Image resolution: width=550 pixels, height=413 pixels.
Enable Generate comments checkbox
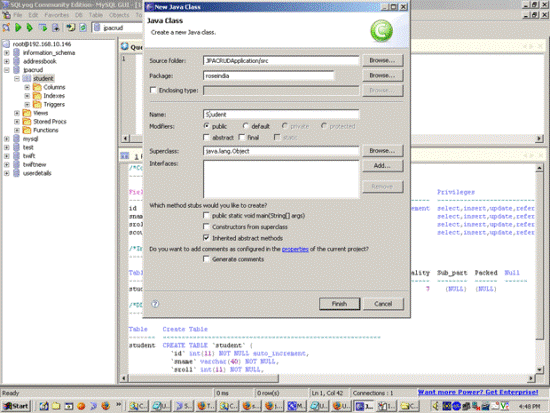(207, 259)
